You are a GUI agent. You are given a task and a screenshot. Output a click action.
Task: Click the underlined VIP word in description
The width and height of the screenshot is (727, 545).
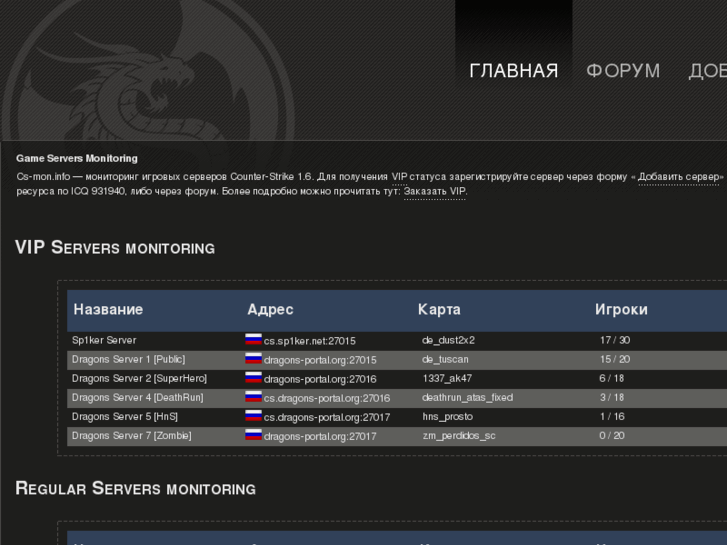pyautogui.click(x=399, y=177)
